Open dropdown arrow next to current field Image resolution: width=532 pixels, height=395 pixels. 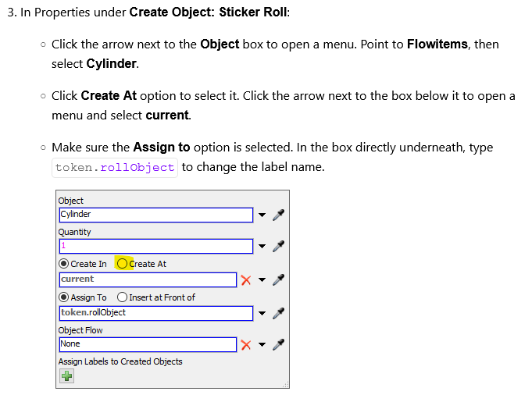click(262, 280)
